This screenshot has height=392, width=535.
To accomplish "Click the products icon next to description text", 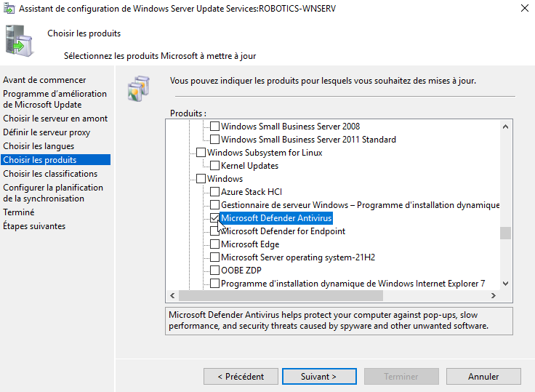I will (x=139, y=89).
